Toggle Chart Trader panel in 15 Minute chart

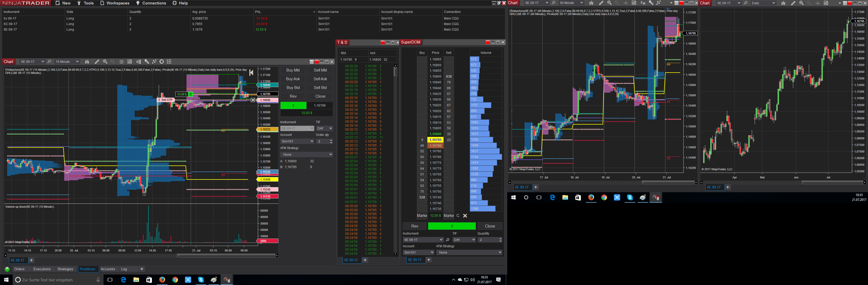pyautogui.click(x=138, y=61)
